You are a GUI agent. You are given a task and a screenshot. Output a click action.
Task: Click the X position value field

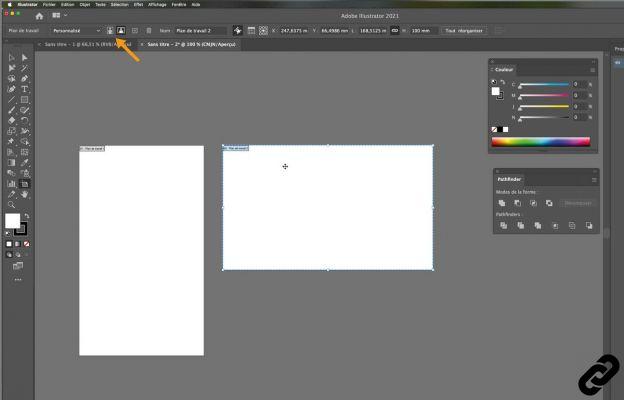tap(294, 31)
